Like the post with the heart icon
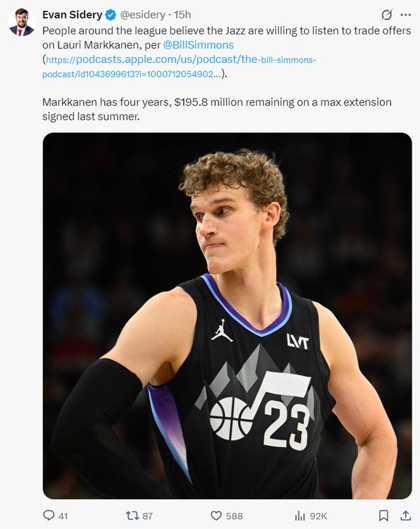Screen dimensions: 420x529 216,516
